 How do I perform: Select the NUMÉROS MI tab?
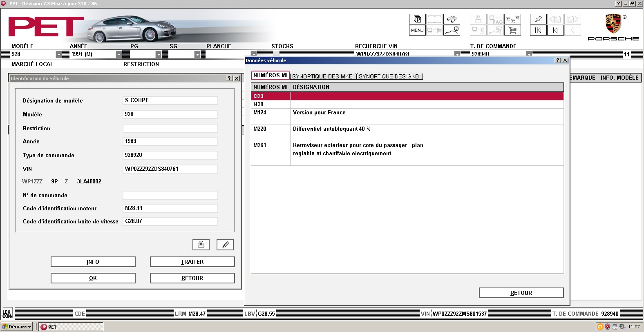click(271, 75)
